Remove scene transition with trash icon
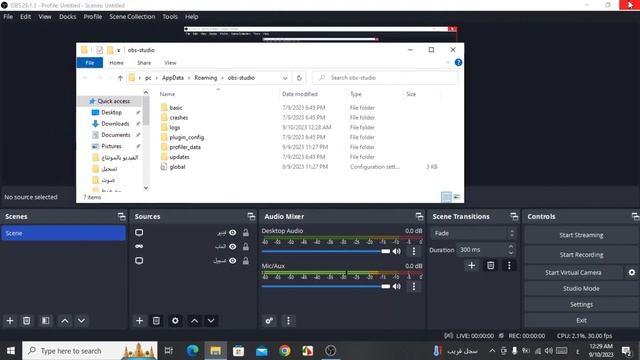640x360 pixels. (x=491, y=265)
